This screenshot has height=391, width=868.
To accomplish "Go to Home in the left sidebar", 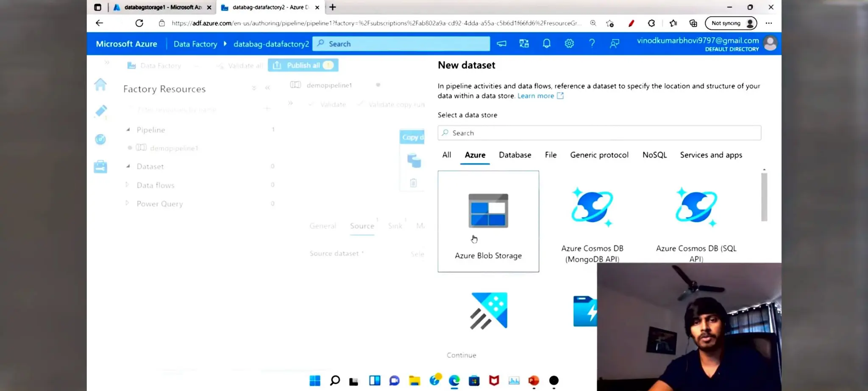I will coord(100,84).
